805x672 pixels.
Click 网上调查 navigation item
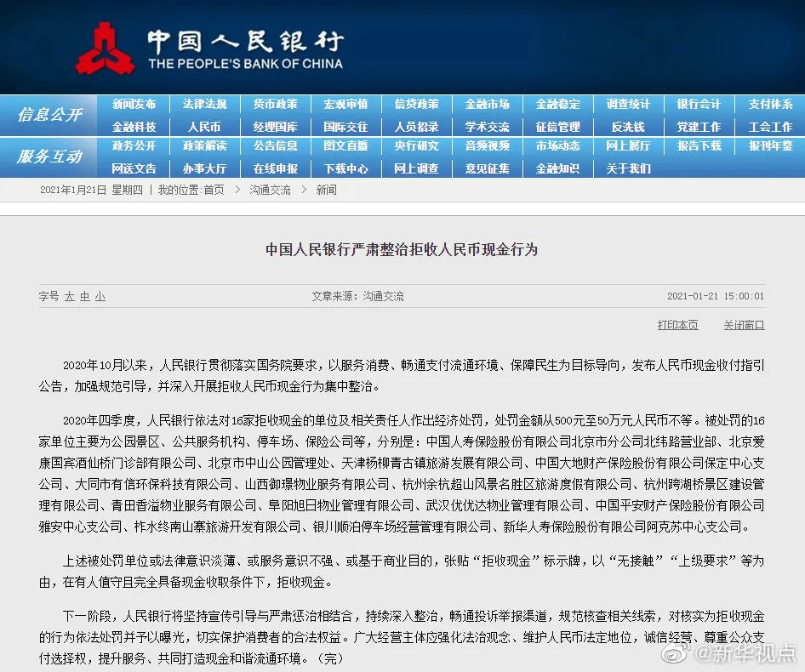coord(416,168)
